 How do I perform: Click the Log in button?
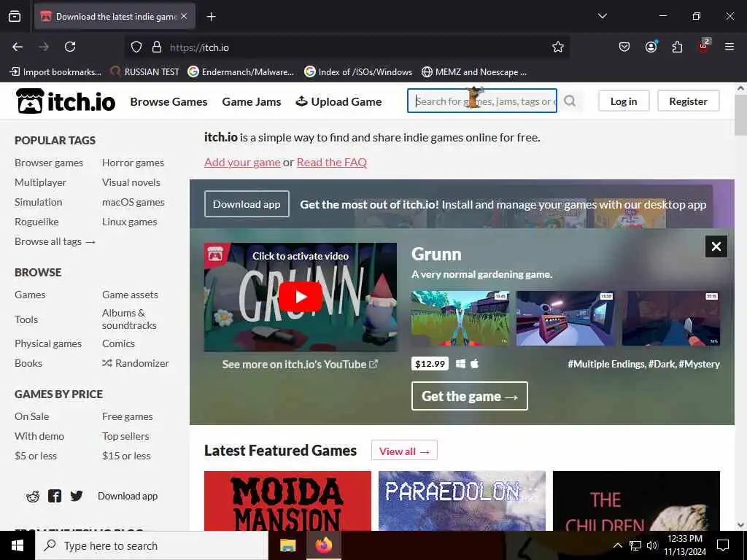point(624,101)
